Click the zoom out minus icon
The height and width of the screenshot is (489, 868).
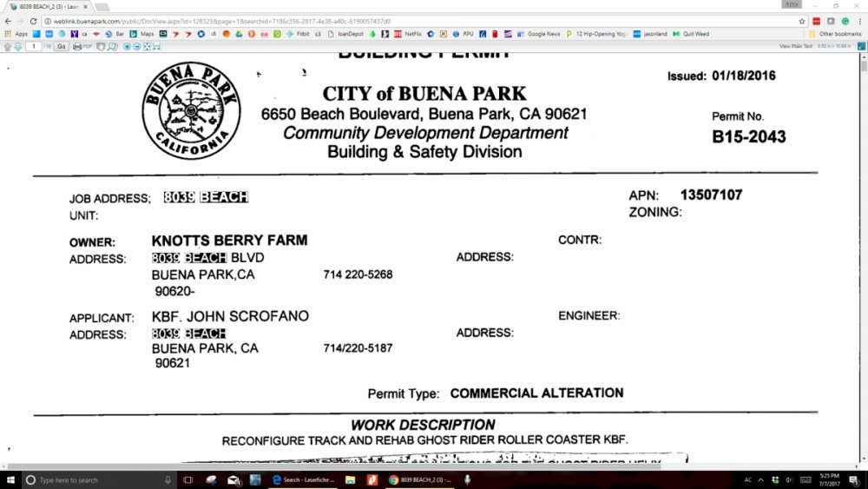click(135, 46)
